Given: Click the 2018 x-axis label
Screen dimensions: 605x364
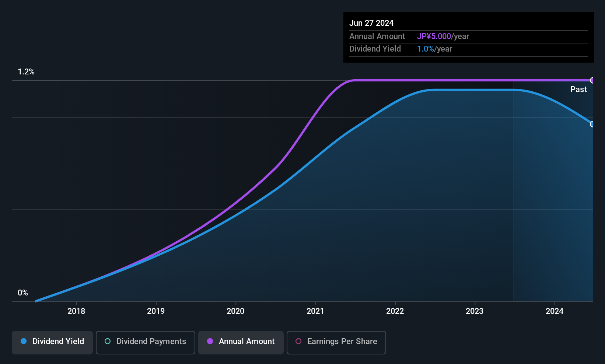Looking at the screenshot, I should point(76,311).
